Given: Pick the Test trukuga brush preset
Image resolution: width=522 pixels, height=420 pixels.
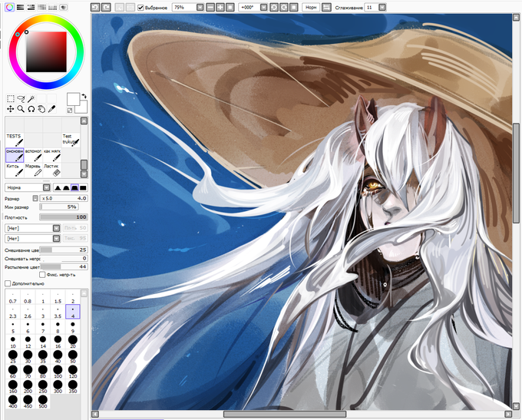Looking at the screenshot, I should [71, 141].
